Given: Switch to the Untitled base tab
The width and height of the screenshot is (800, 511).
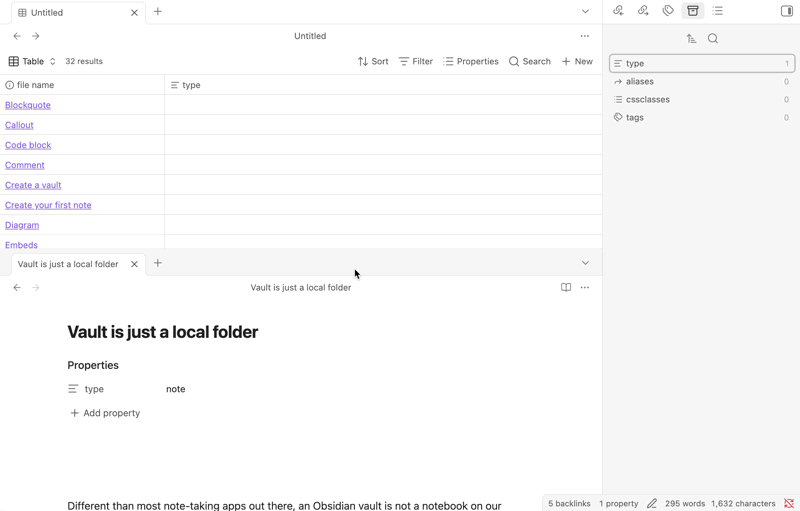Looking at the screenshot, I should click(x=70, y=13).
